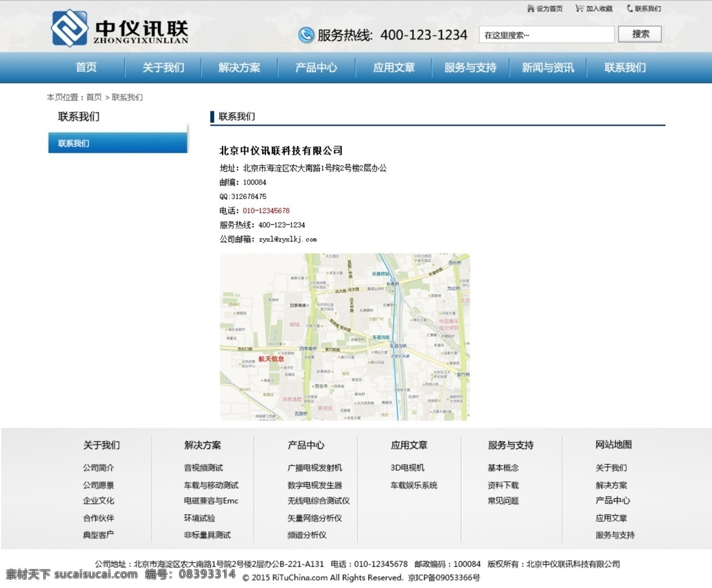
Task: Open footer link 车载与移动测试
Action: click(211, 485)
